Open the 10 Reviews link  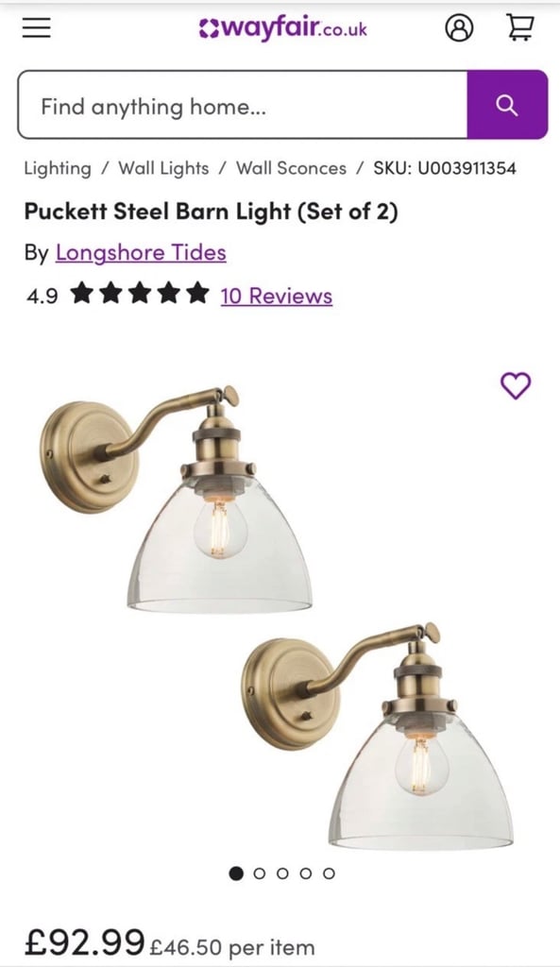[x=277, y=296]
